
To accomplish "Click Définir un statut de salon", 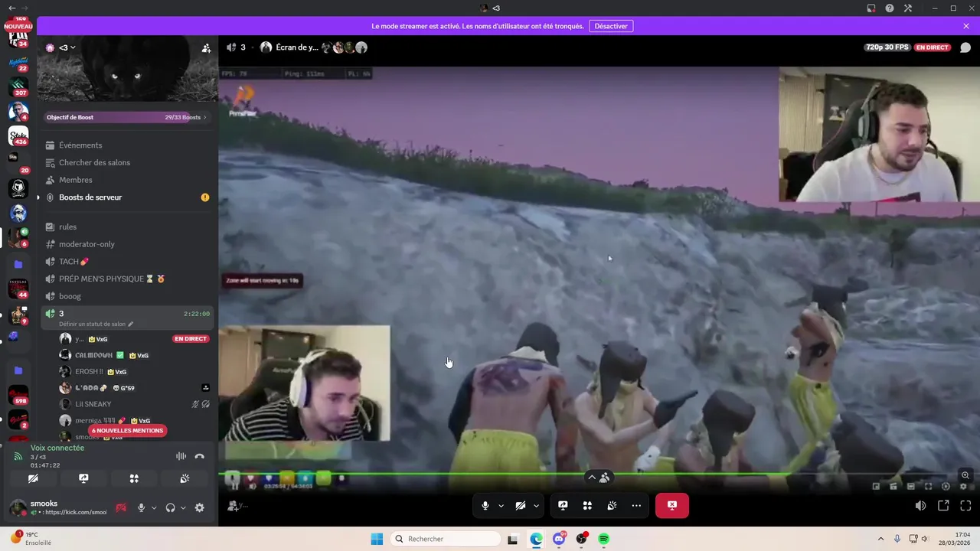I will coord(96,324).
